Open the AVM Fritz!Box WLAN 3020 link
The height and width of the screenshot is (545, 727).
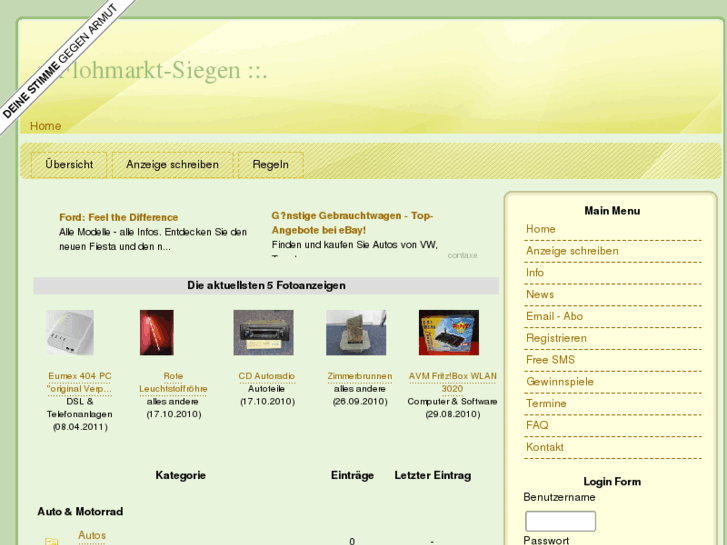(x=453, y=383)
